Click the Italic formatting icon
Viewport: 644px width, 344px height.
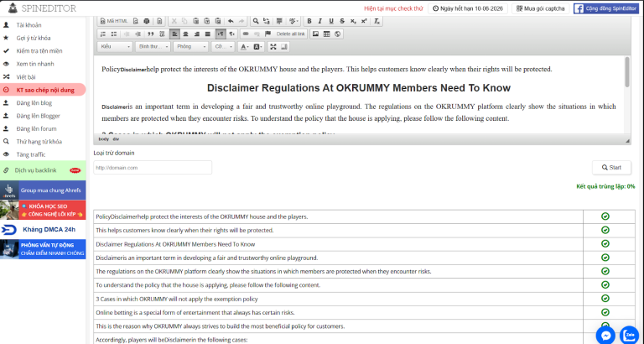[x=320, y=20]
